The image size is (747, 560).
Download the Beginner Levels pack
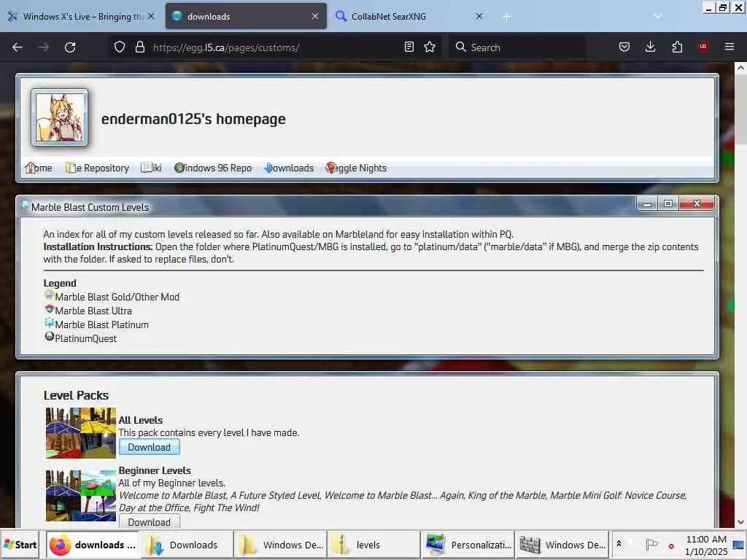[x=149, y=522]
